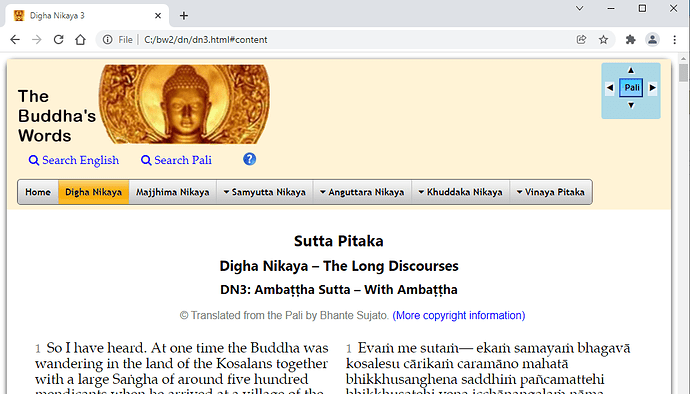Open Search Pali link
This screenshot has width=690, height=394.
tap(176, 160)
